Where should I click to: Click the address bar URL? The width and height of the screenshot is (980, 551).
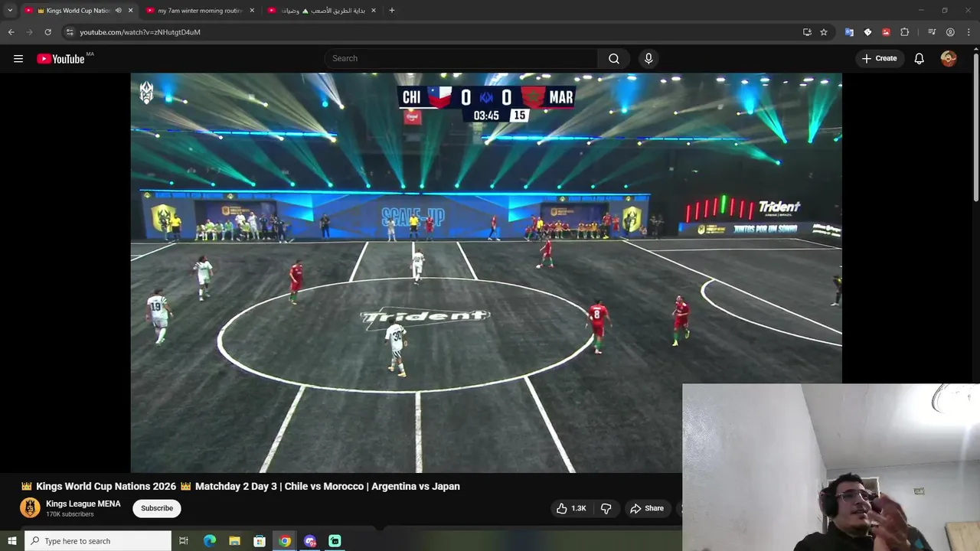coord(140,32)
